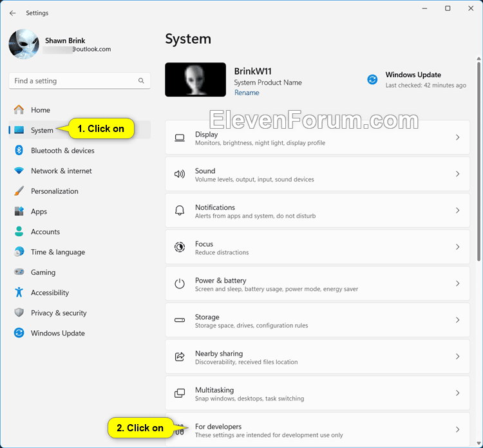Open Shawn Brink account profile
Image resolution: width=483 pixels, height=448 pixels.
coord(60,44)
